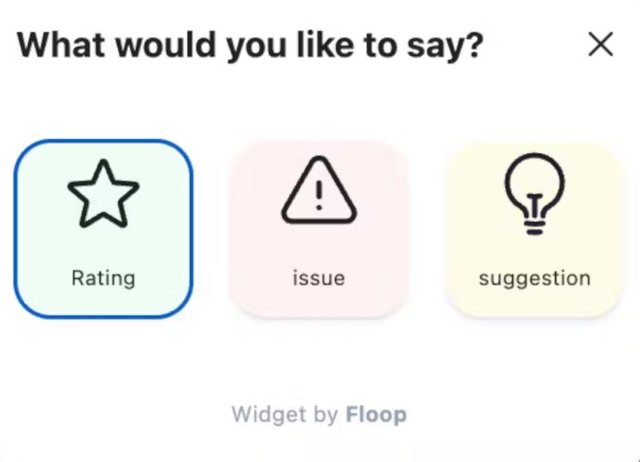
Task: Click the "suggestion" text label
Action: 535,279
